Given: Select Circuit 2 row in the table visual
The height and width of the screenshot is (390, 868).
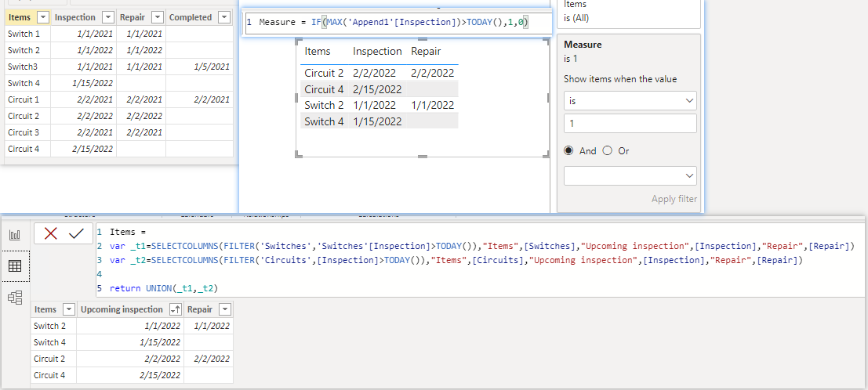Looking at the screenshot, I should pos(380,73).
